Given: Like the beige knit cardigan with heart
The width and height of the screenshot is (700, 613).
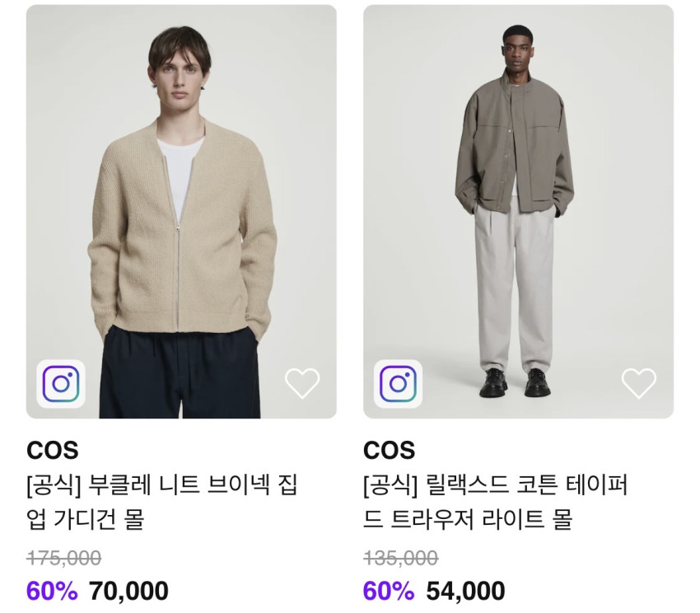Looking at the screenshot, I should [302, 383].
